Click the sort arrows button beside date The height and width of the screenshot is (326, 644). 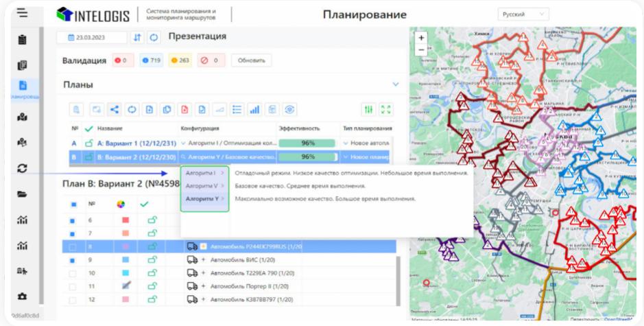coord(137,38)
